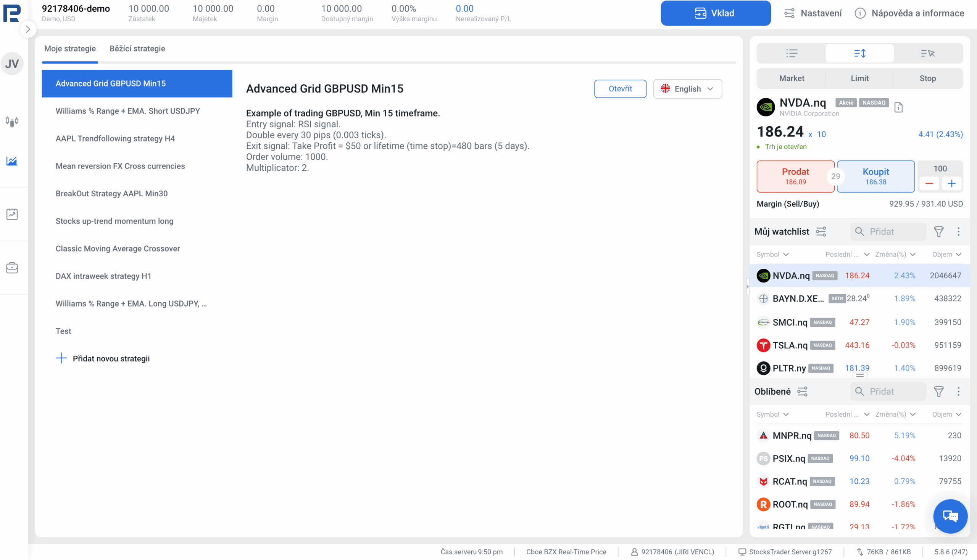Image resolution: width=977 pixels, height=560 pixels.
Task: Click the strategies line-chart sidebar icon
Action: 12,161
